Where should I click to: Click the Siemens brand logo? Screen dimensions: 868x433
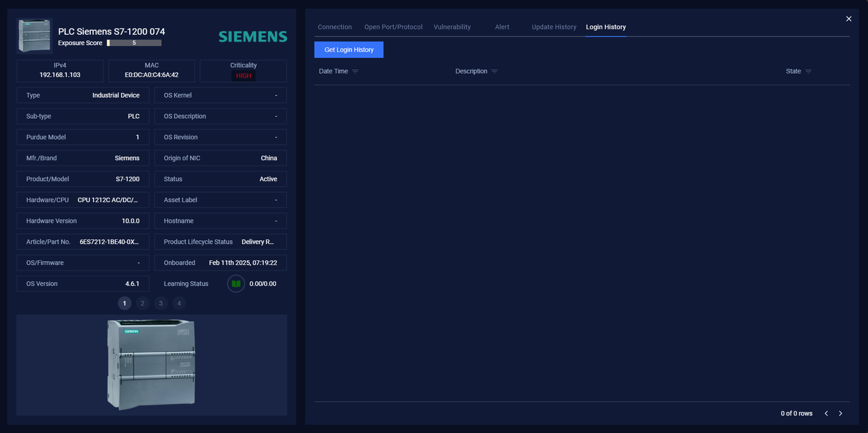pyautogui.click(x=253, y=37)
